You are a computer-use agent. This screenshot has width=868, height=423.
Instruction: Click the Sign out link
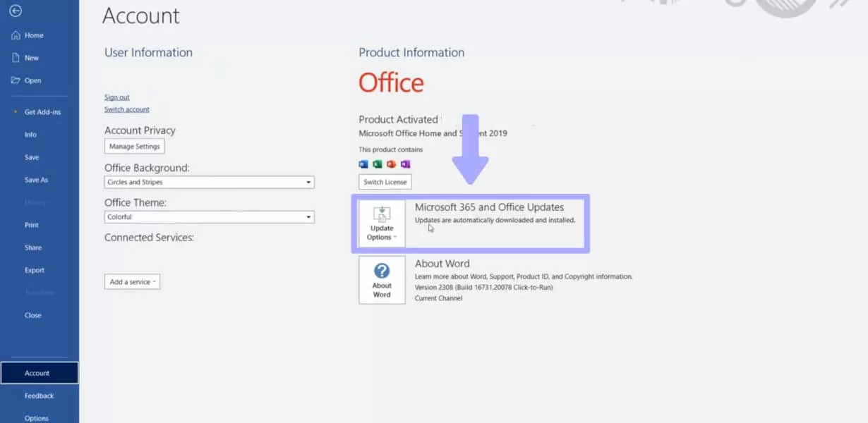click(x=117, y=97)
